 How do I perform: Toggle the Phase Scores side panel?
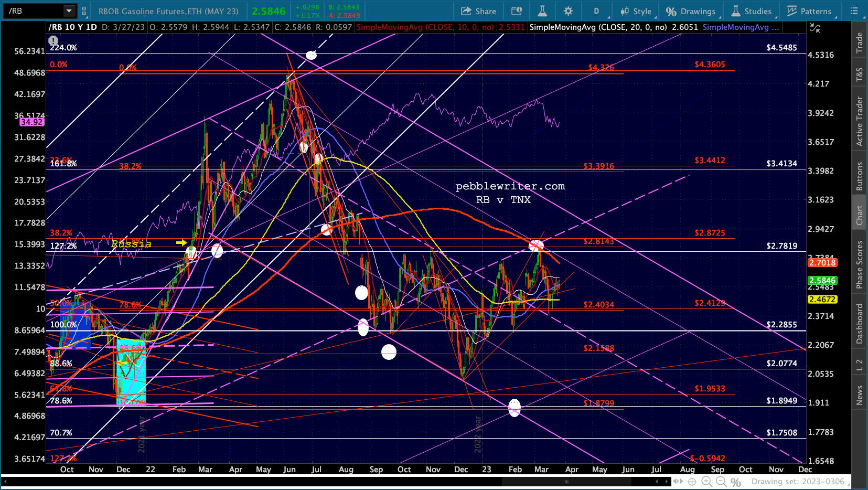(x=859, y=265)
